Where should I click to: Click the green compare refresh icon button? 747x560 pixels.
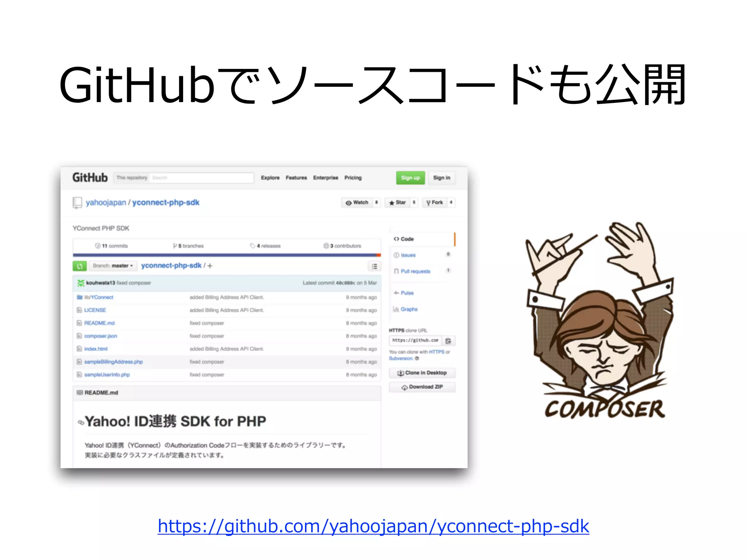[x=80, y=266]
